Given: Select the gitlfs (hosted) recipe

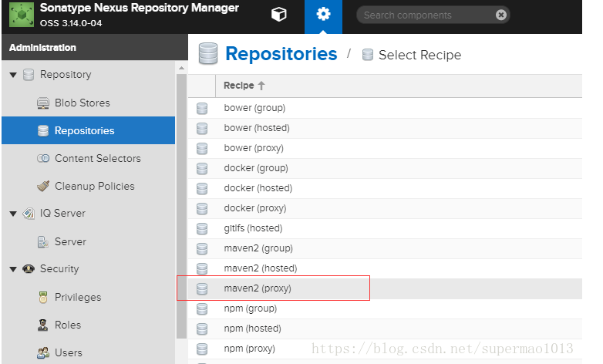Looking at the screenshot, I should tap(385, 228).
